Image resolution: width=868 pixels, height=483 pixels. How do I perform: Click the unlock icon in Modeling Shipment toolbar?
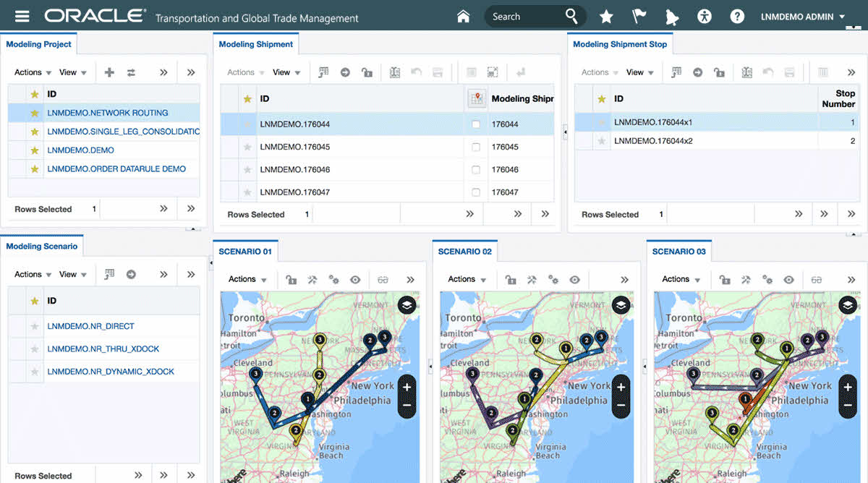(367, 72)
